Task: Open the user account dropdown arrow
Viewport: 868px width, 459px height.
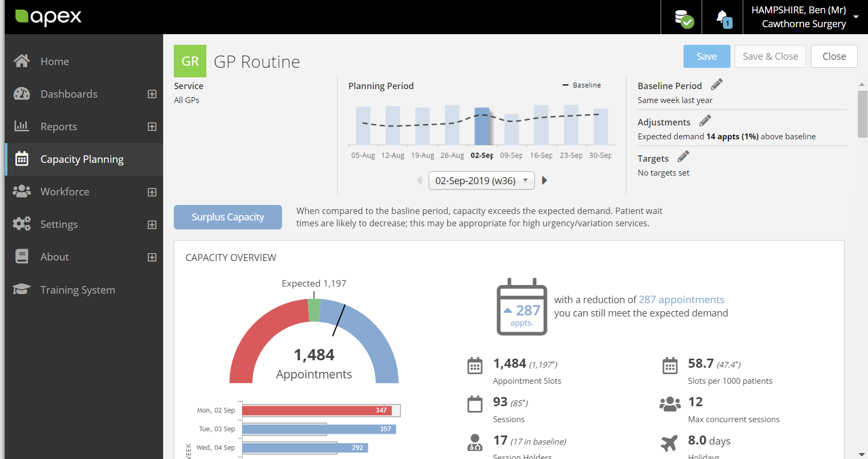Action: 856,17
